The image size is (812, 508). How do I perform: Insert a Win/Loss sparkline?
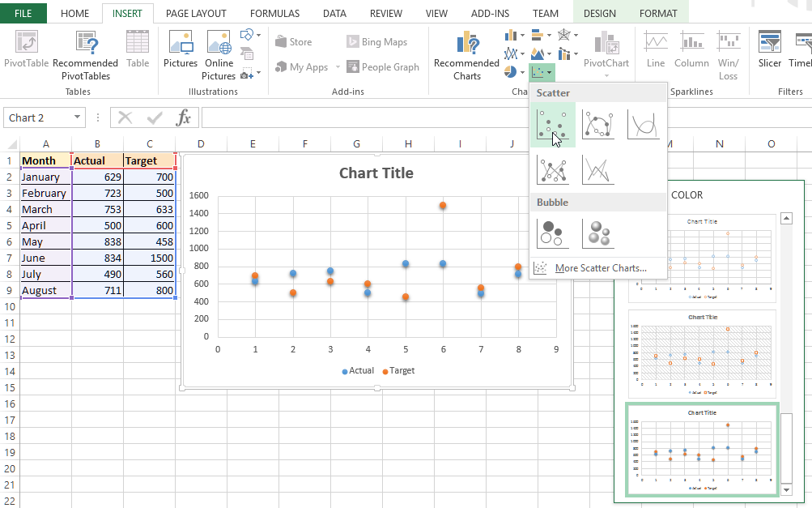coord(727,53)
